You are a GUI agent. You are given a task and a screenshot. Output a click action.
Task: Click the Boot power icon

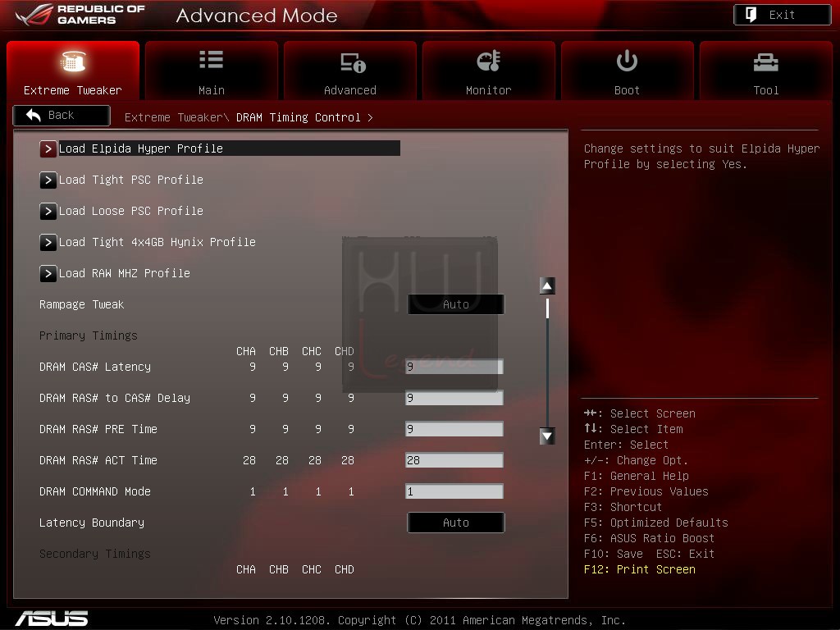coord(627,61)
